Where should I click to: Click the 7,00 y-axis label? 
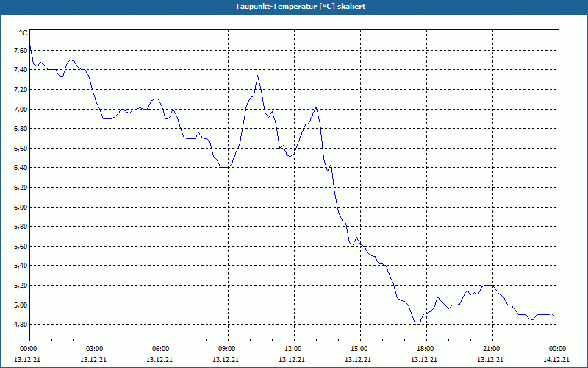(21, 109)
